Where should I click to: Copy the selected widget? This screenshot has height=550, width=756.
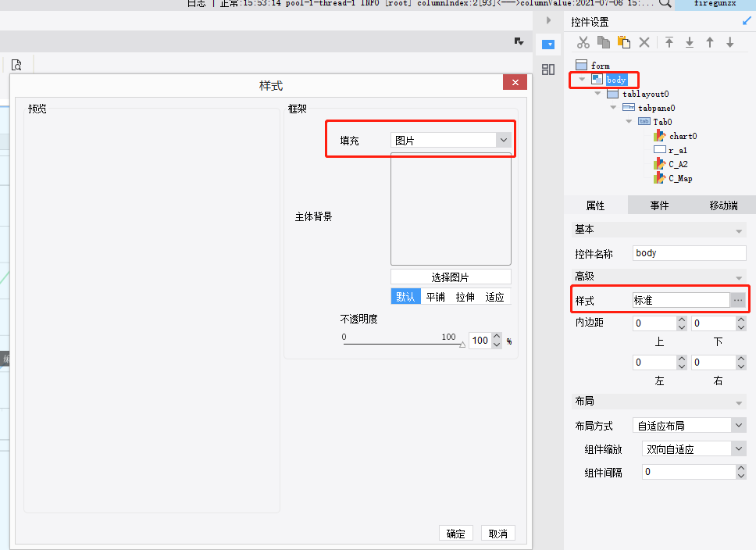tap(604, 42)
